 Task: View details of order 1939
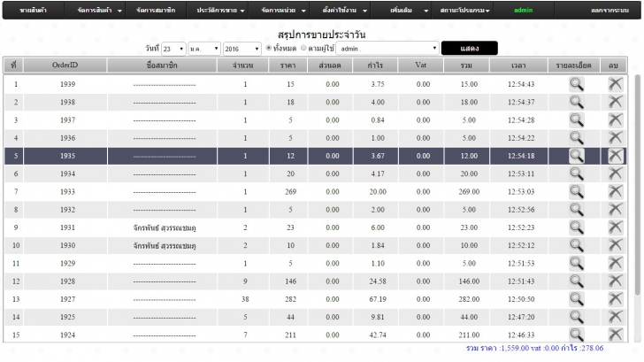click(x=576, y=84)
